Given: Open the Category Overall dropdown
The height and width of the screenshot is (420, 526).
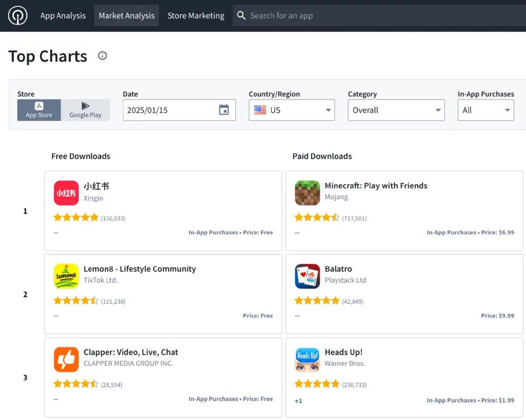Looking at the screenshot, I should coord(396,110).
